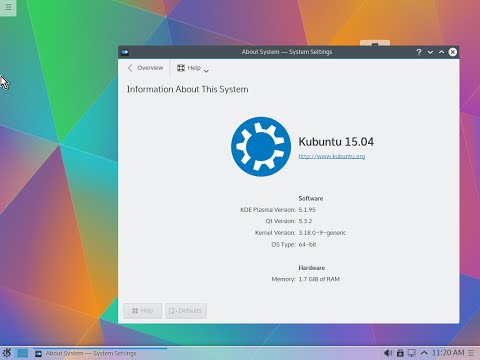Image resolution: width=480 pixels, height=360 pixels.
Task: Click the clock showing 11:20 AM
Action: pyautogui.click(x=448, y=353)
